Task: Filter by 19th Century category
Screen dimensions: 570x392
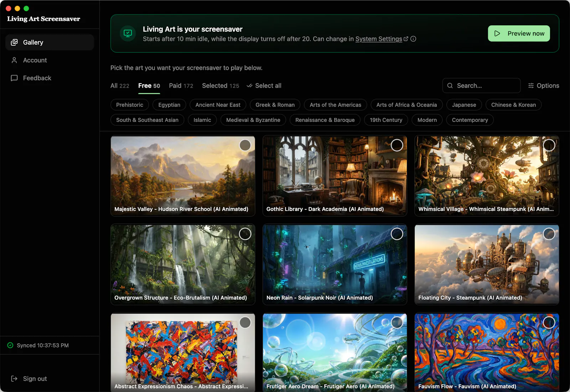Action: click(x=386, y=120)
